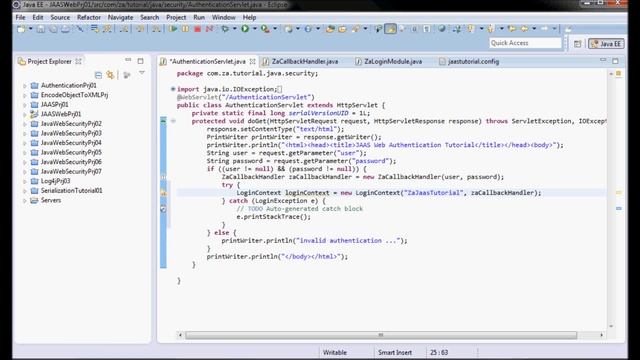Expand the Servers folder
Image resolution: width=640 pixels, height=360 pixels.
(25, 200)
